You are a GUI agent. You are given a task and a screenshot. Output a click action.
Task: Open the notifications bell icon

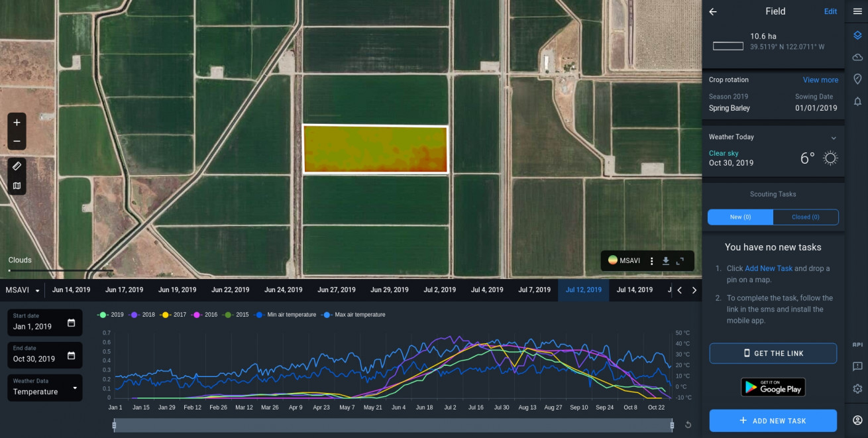click(x=857, y=101)
